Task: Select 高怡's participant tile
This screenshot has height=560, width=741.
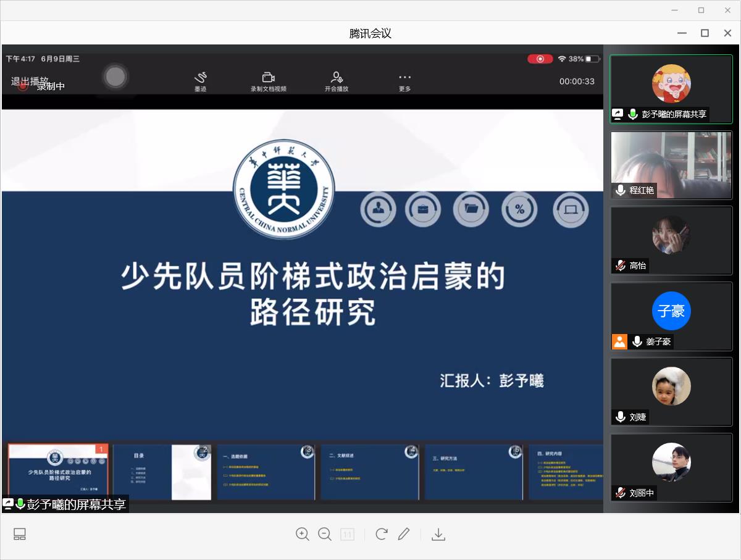Action: pyautogui.click(x=671, y=240)
